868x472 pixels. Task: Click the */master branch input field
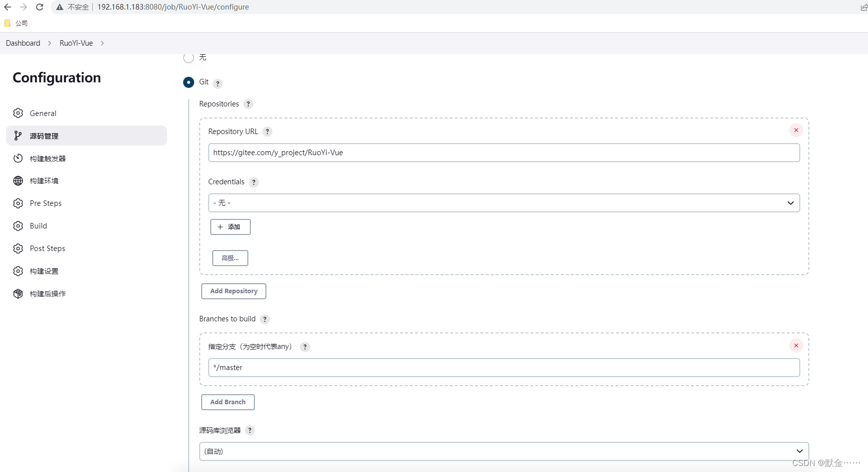click(504, 368)
